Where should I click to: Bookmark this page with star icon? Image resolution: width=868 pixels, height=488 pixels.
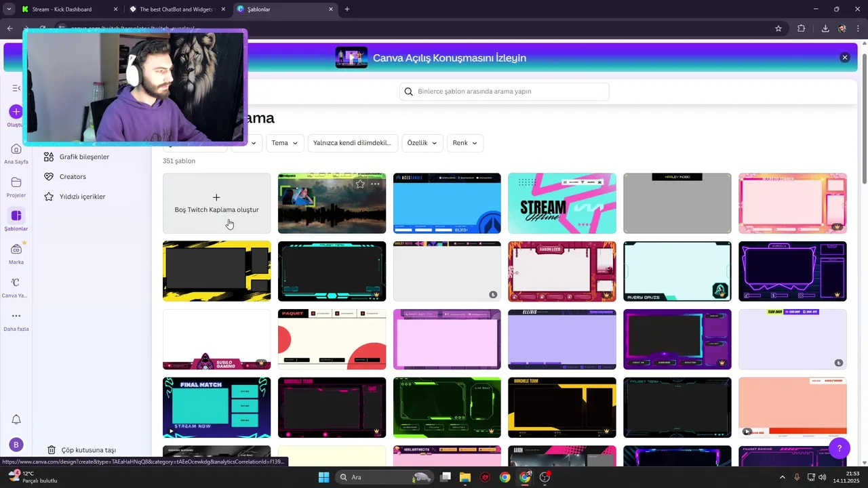pyautogui.click(x=778, y=28)
